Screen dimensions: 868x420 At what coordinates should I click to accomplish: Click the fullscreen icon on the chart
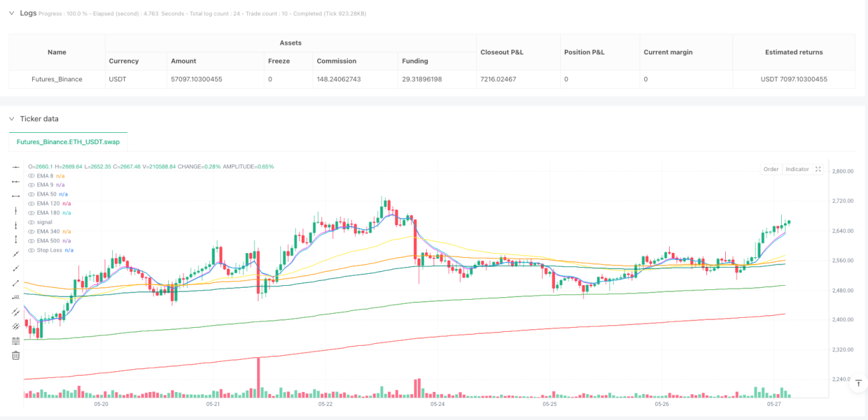[x=818, y=169]
